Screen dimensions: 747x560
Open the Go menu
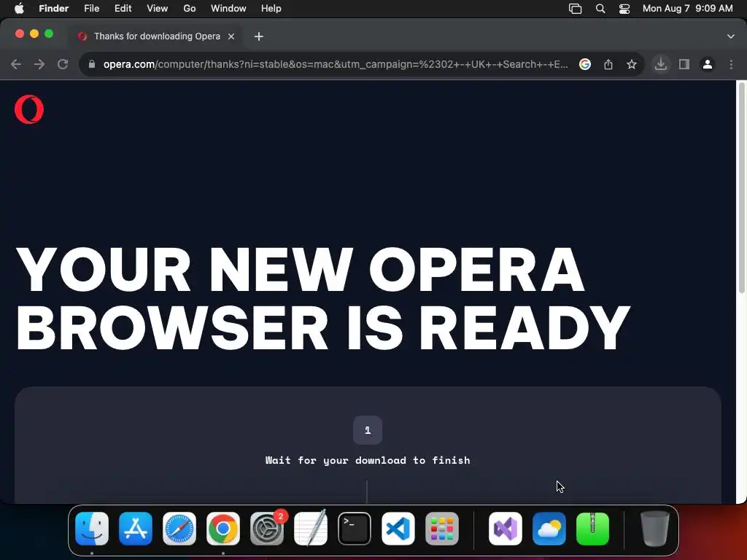190,9
